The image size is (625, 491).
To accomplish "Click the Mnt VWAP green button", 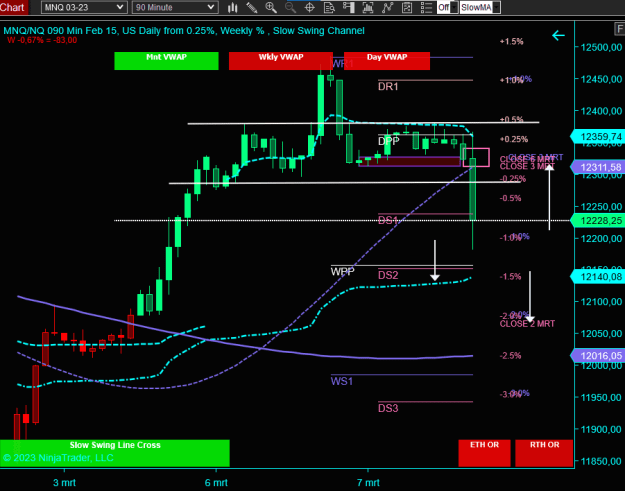I will click(166, 61).
